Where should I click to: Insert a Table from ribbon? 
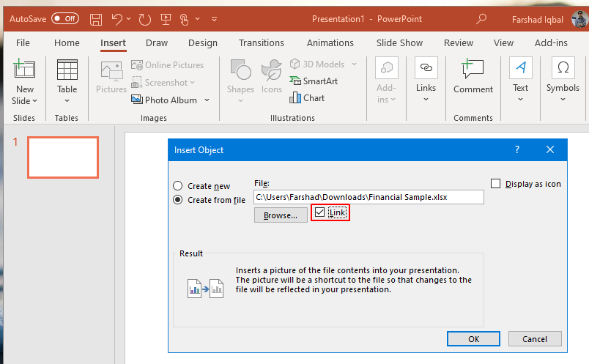click(x=67, y=79)
